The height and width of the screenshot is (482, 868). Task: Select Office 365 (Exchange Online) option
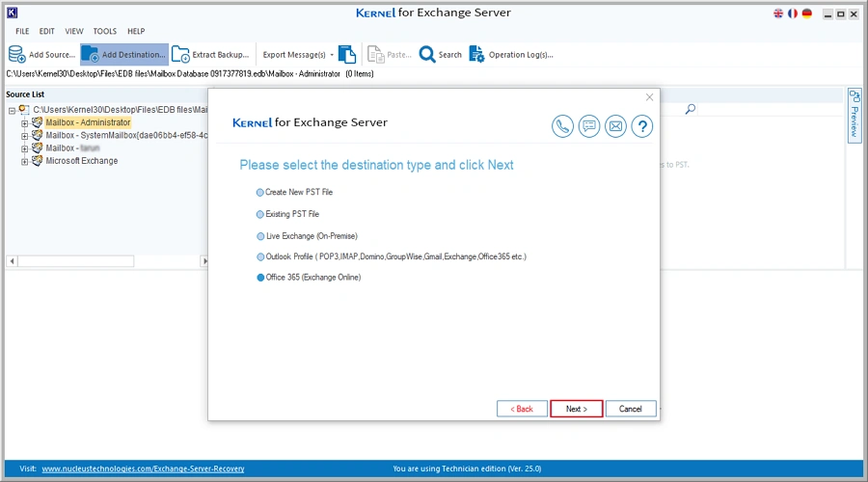(309, 278)
